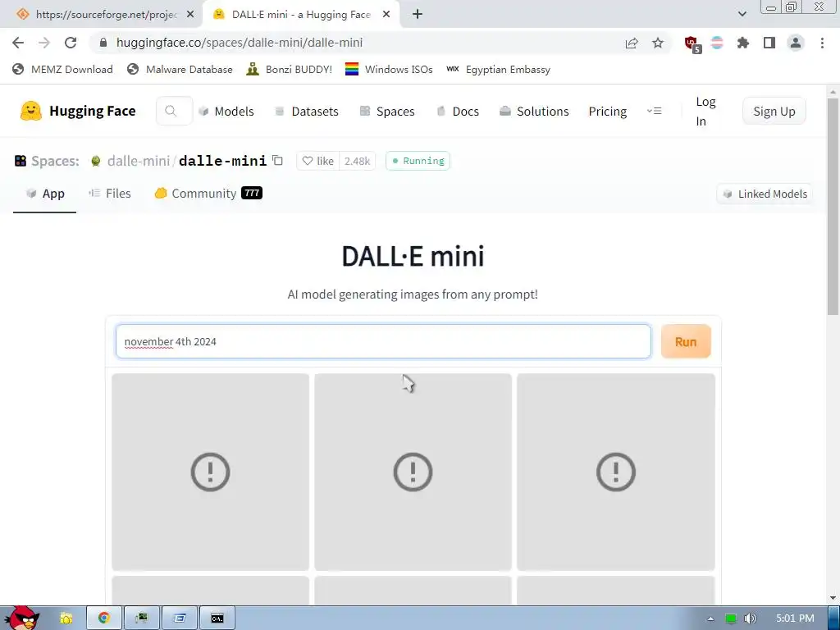Viewport: 840px width, 630px height.
Task: Switch to the Files tab
Action: [110, 194]
